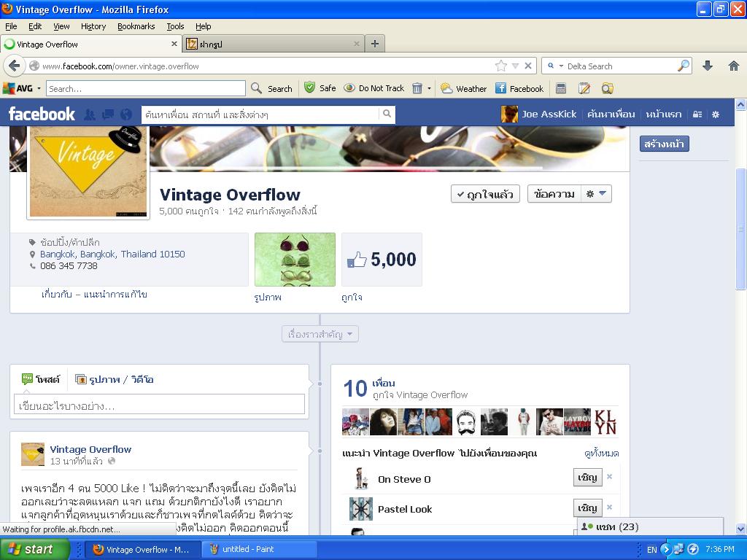
Task: Click the Facebook search magnifier button
Action: [x=387, y=114]
